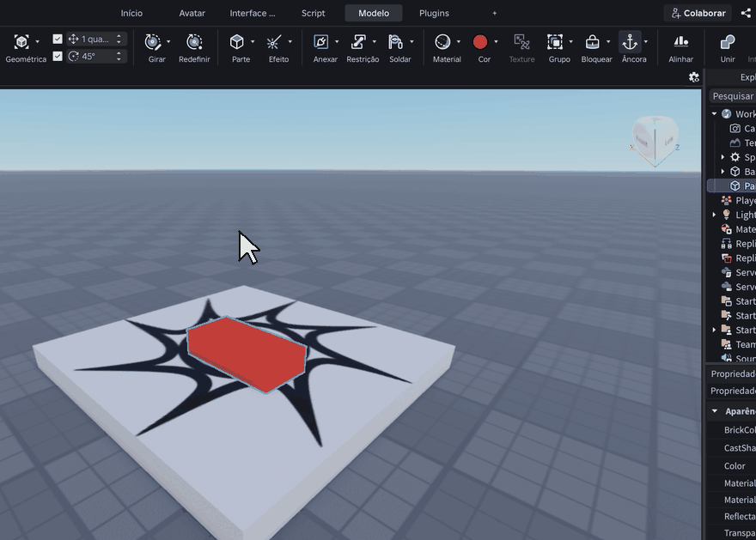This screenshot has width=756, height=540.
Task: Toggle the 45° rotation snap checkbox
Action: (x=58, y=57)
